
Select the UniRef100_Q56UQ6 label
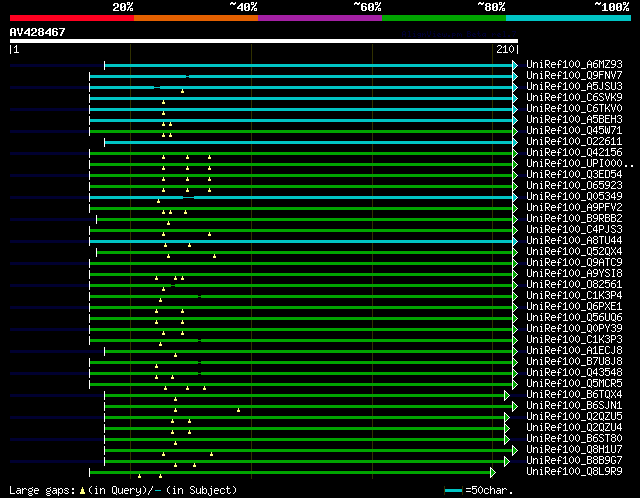(574, 318)
